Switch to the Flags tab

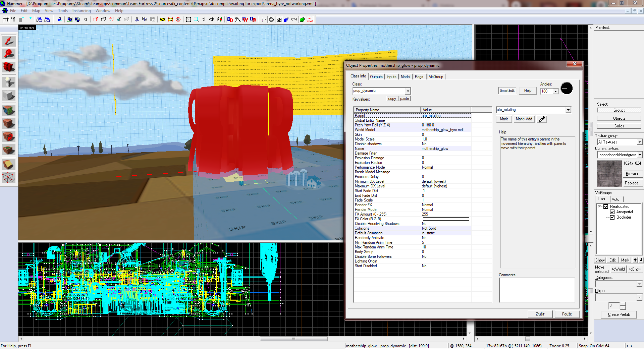click(419, 77)
